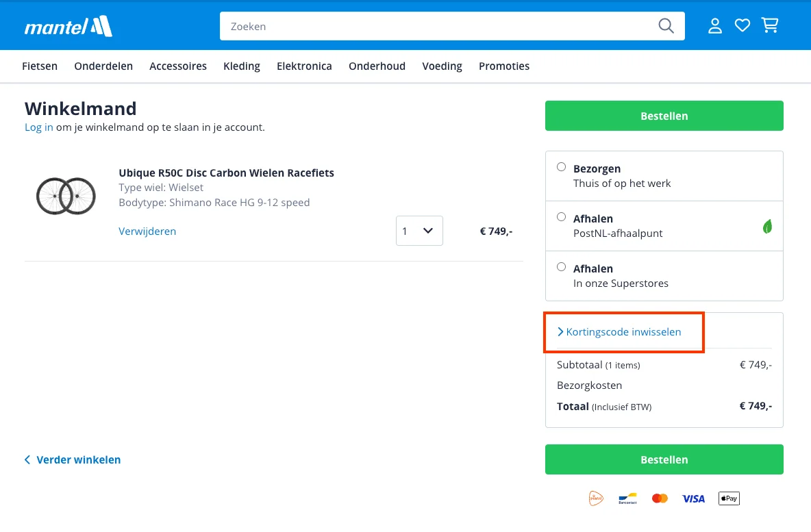Open the quantity dropdown showing 1
Viewport: 811px width, 532px height.
[x=419, y=231]
